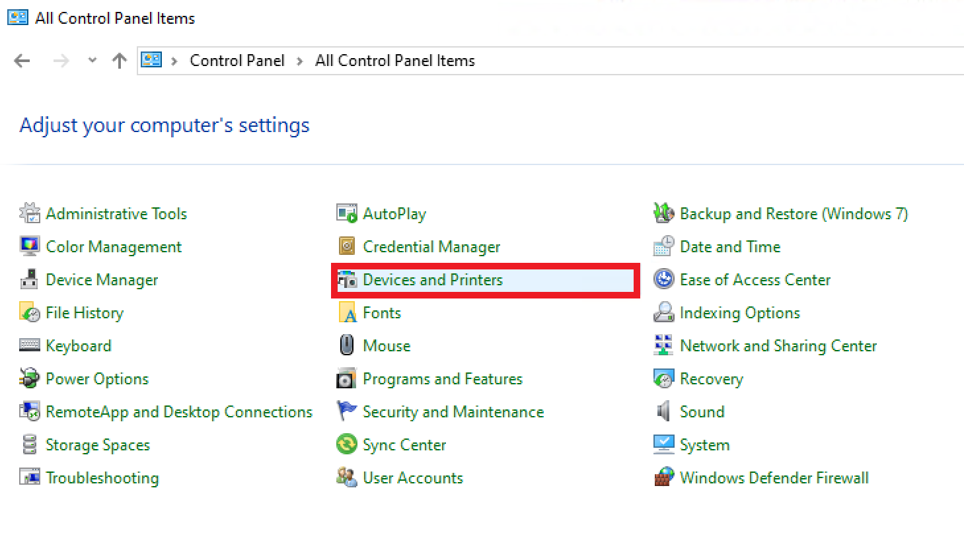
Task: Select All Control Panel Items breadcrumb
Action: click(x=394, y=61)
